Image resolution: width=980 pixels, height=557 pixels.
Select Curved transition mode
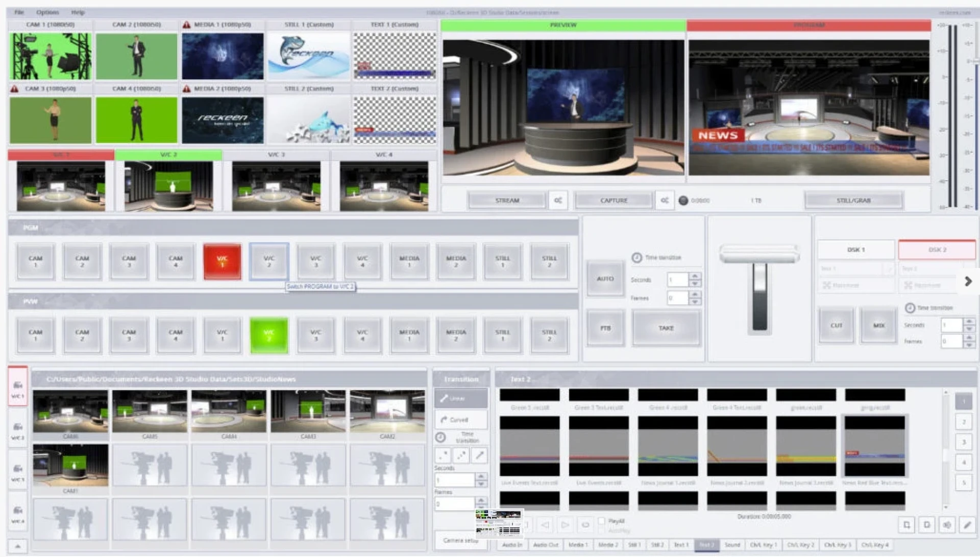(461, 420)
